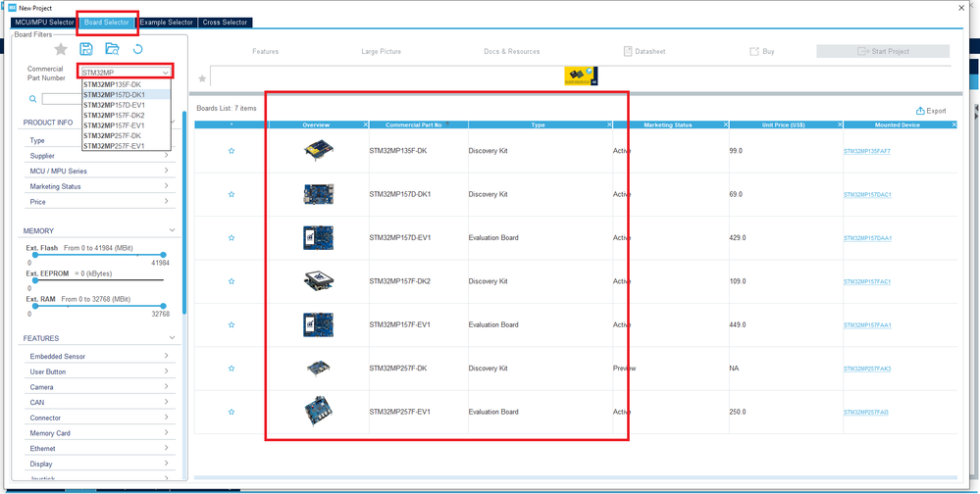Screen dimensions: 980x494
Task: Favorite the STM32MP157F-EV1 board row star
Action: point(232,324)
